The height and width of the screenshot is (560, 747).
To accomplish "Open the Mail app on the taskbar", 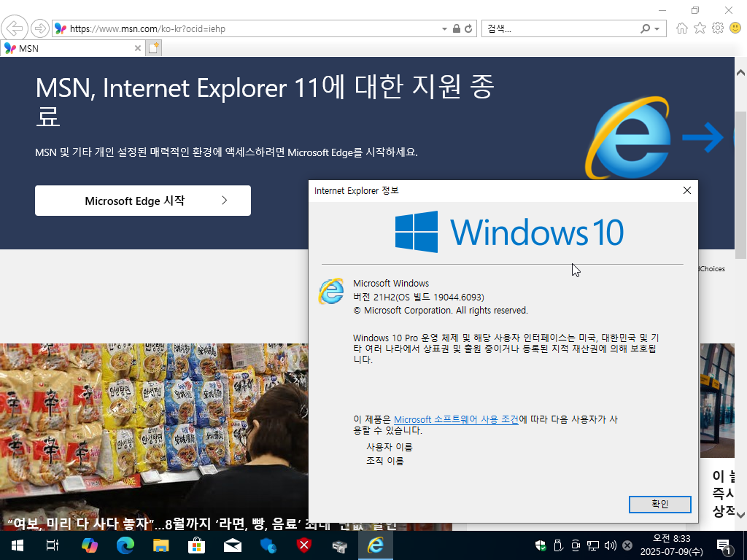I will click(233, 545).
